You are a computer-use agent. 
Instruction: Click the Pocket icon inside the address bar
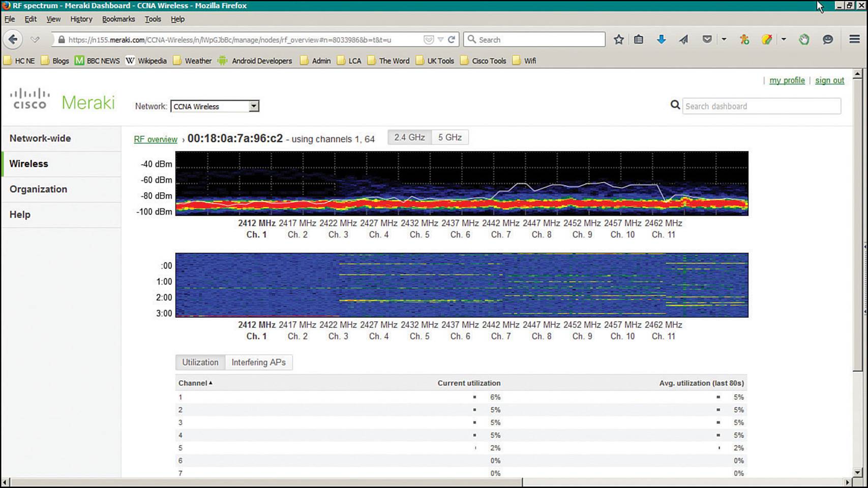tap(429, 39)
